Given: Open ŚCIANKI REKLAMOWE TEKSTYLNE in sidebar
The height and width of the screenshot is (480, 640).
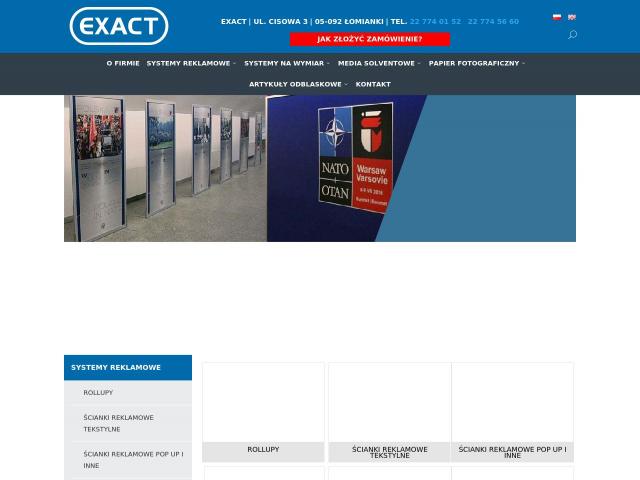Looking at the screenshot, I should tap(118, 423).
